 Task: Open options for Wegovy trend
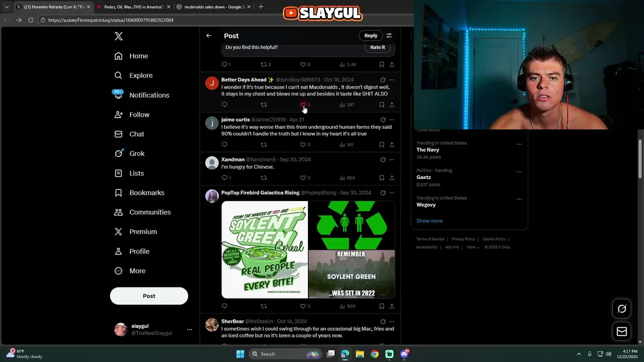519,200
